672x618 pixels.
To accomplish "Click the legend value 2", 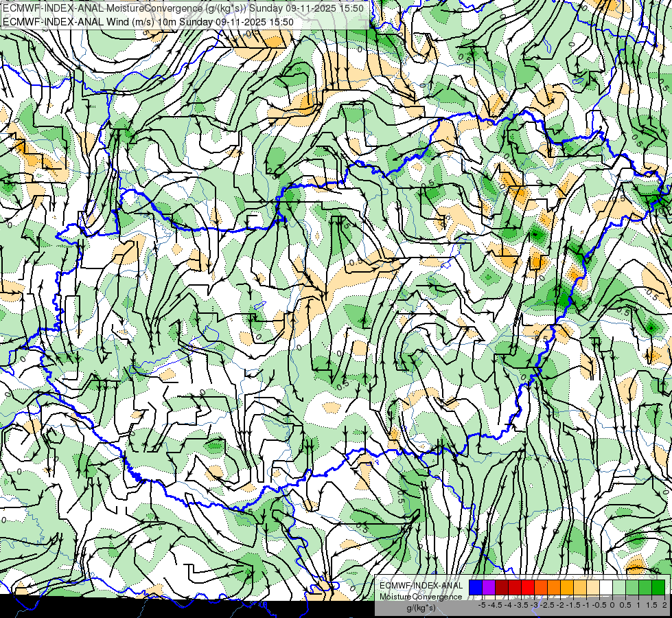I will pyautogui.click(x=664, y=605).
